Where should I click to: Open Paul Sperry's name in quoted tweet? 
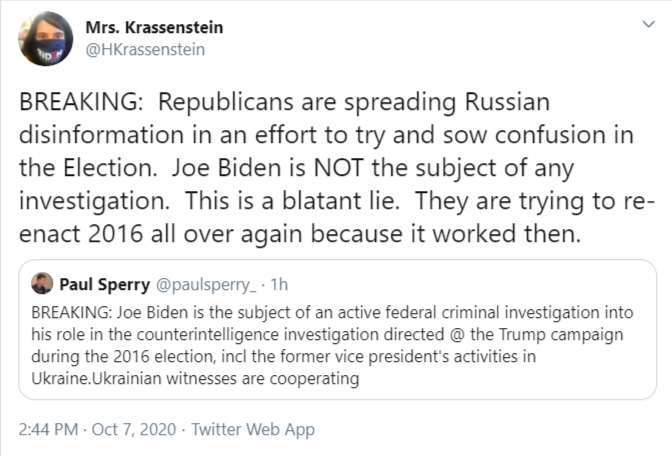pyautogui.click(x=103, y=285)
